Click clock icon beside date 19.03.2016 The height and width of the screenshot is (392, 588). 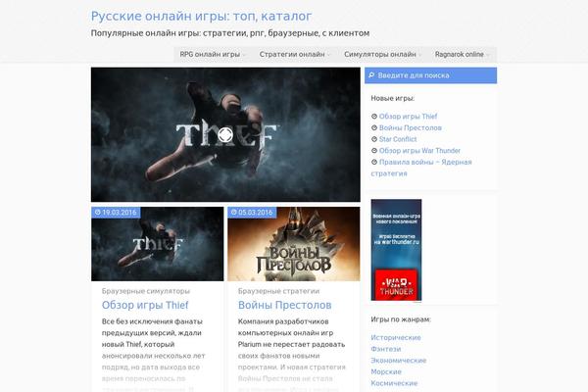pos(97,213)
